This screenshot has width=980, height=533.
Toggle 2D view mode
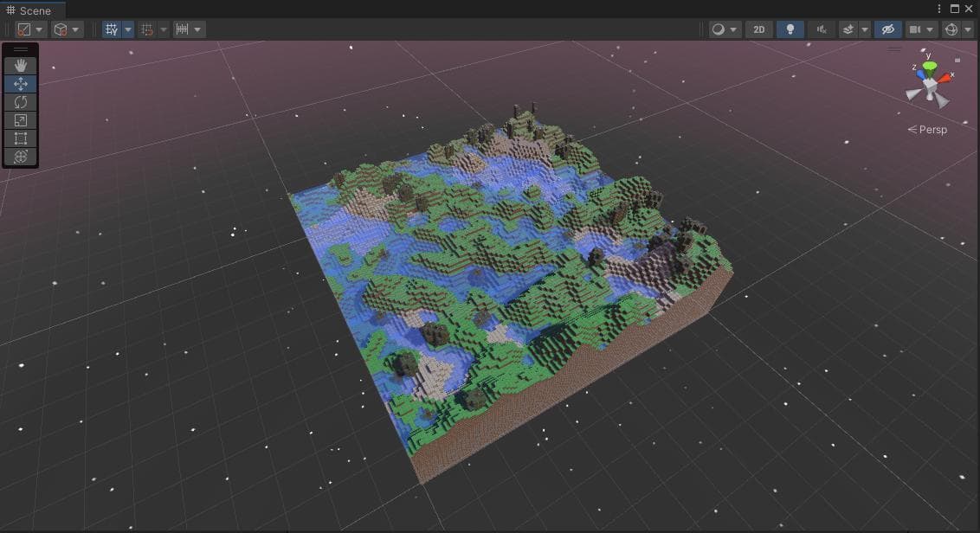pyautogui.click(x=758, y=29)
